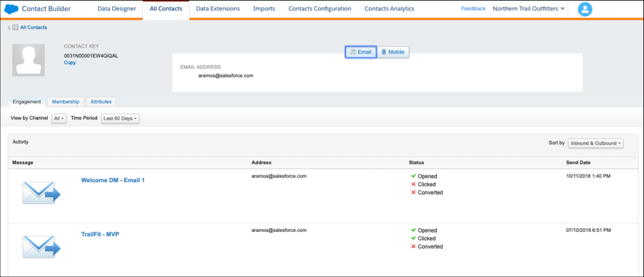Follow the All Contacts breadcrumb link
Viewport: 644px width, 277px height.
coord(34,28)
